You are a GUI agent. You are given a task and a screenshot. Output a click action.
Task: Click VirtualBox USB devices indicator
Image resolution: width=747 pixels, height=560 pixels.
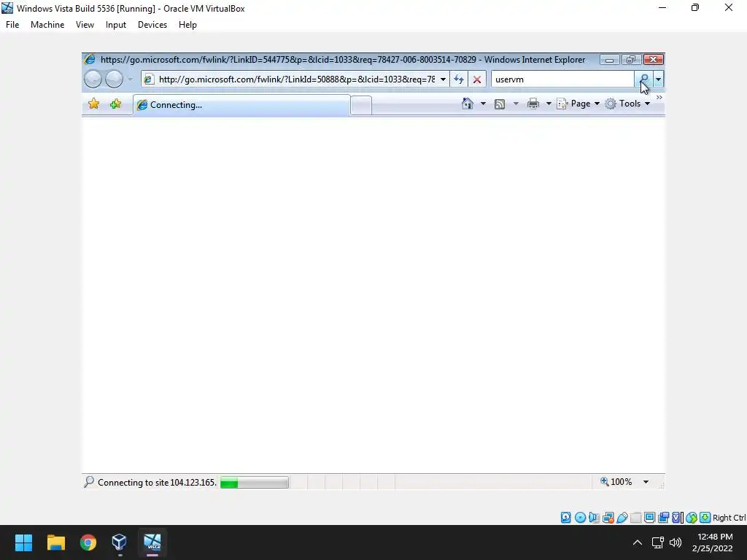622,518
